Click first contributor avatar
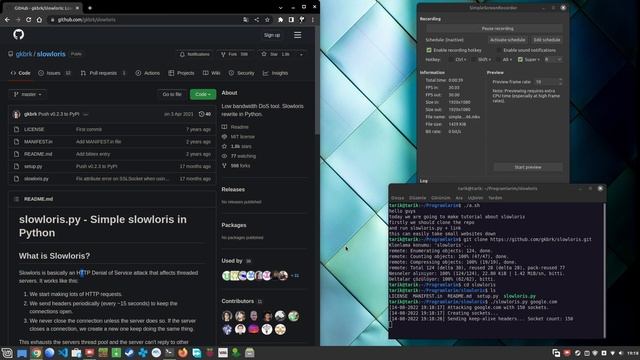Viewport: 640px width, 360px height. (227, 316)
